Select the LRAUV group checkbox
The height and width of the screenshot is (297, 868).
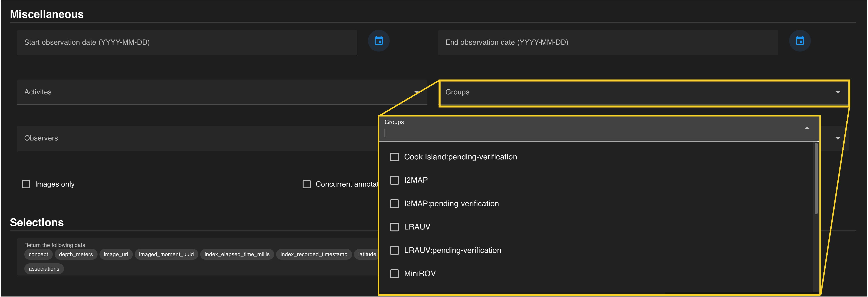coord(394,227)
